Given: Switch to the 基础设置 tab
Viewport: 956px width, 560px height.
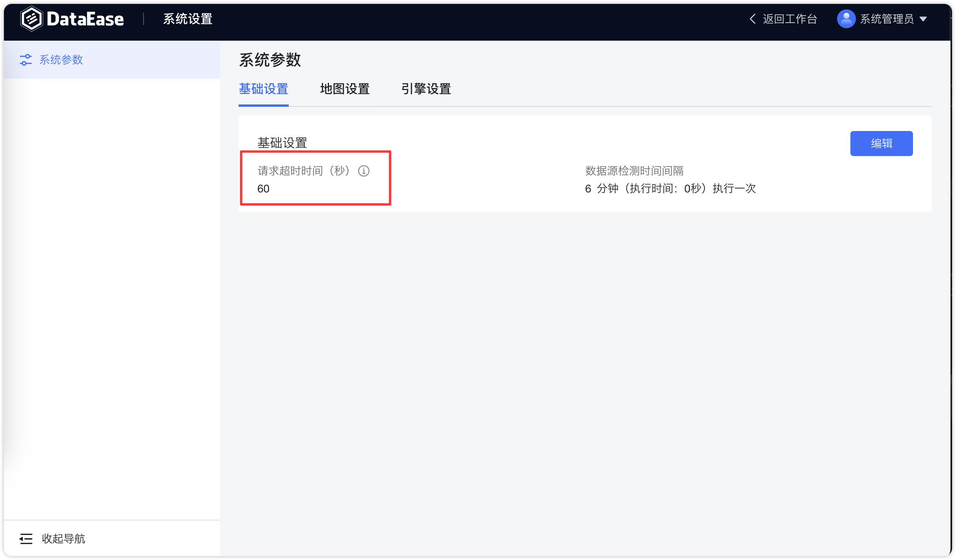Looking at the screenshot, I should click(264, 89).
